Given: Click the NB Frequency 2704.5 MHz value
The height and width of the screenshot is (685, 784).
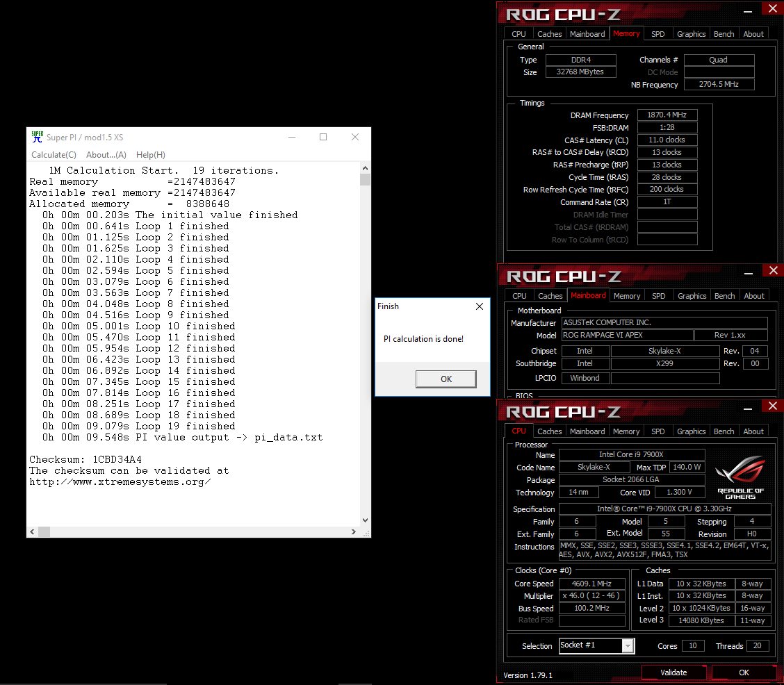Looking at the screenshot, I should [719, 85].
